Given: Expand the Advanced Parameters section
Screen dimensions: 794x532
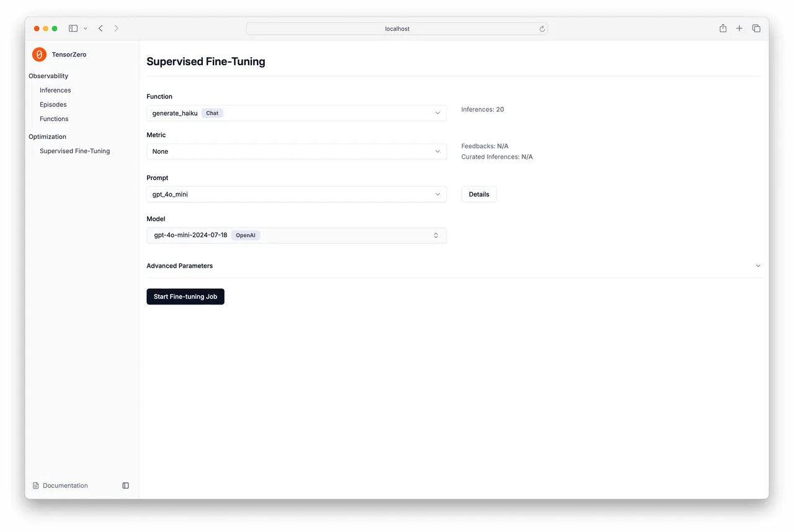Looking at the screenshot, I should [453, 266].
